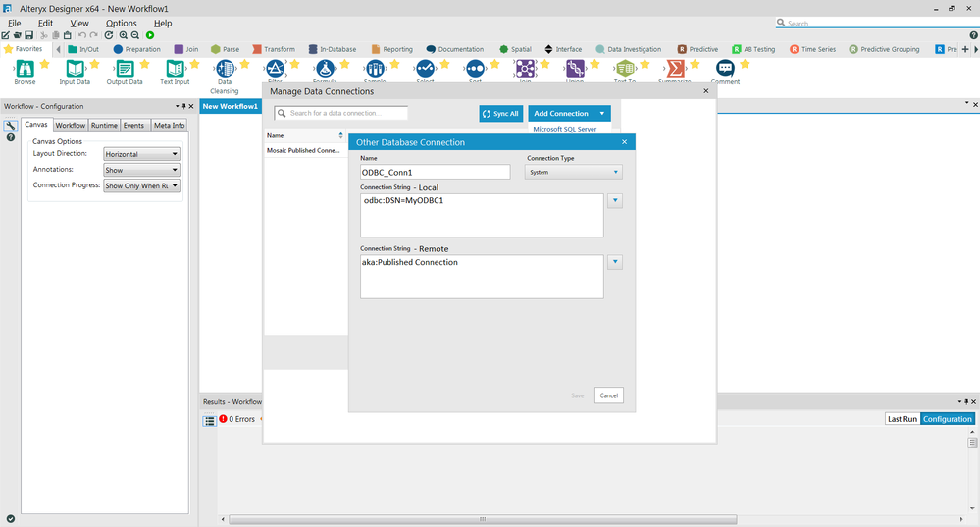This screenshot has width=980, height=527.
Task: Choose Microsoft SQL Server connection option
Action: (564, 129)
